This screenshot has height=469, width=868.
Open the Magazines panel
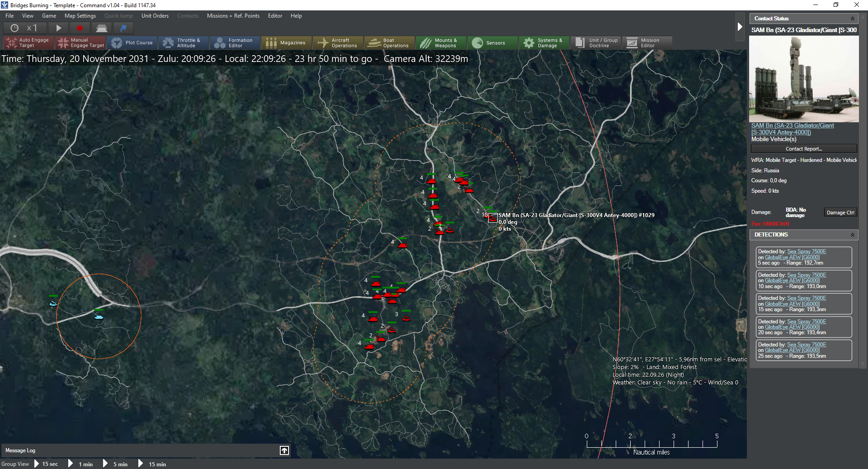(286, 43)
